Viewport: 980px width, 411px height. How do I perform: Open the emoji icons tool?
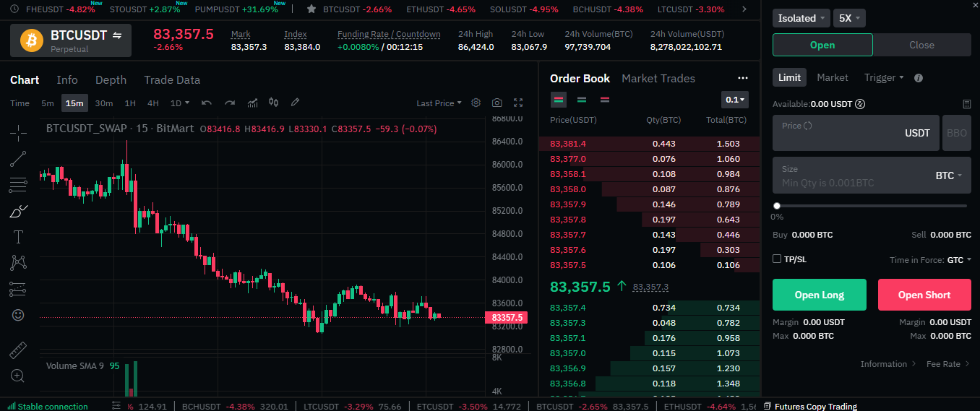pos(18,316)
